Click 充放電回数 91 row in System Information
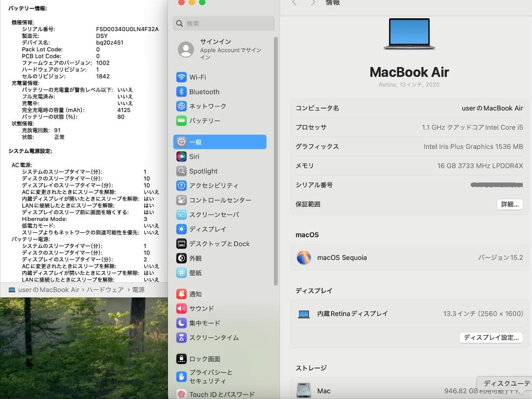This screenshot has height=399, width=532. 41,130
